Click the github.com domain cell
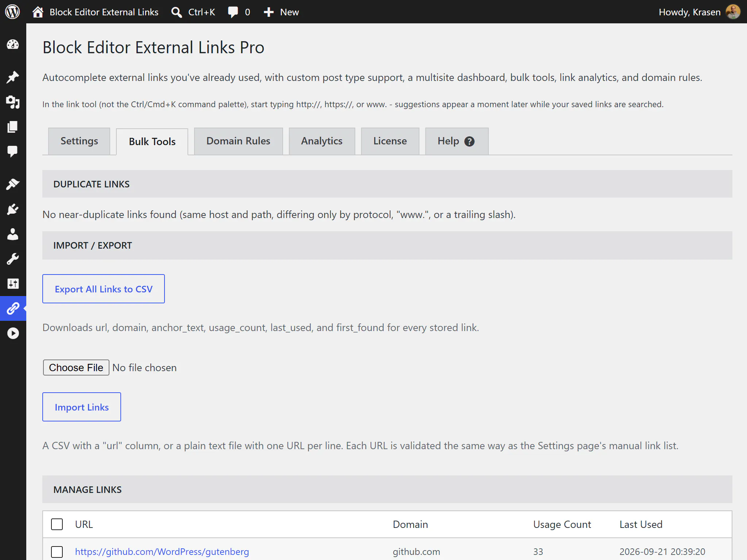 [416, 552]
